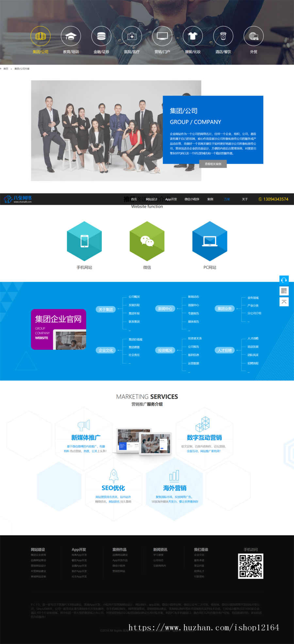Image resolution: width=294 pixels, height=644 pixels.
Task: Click the megaphone icon above 新媒体推广
Action: coord(84,425)
